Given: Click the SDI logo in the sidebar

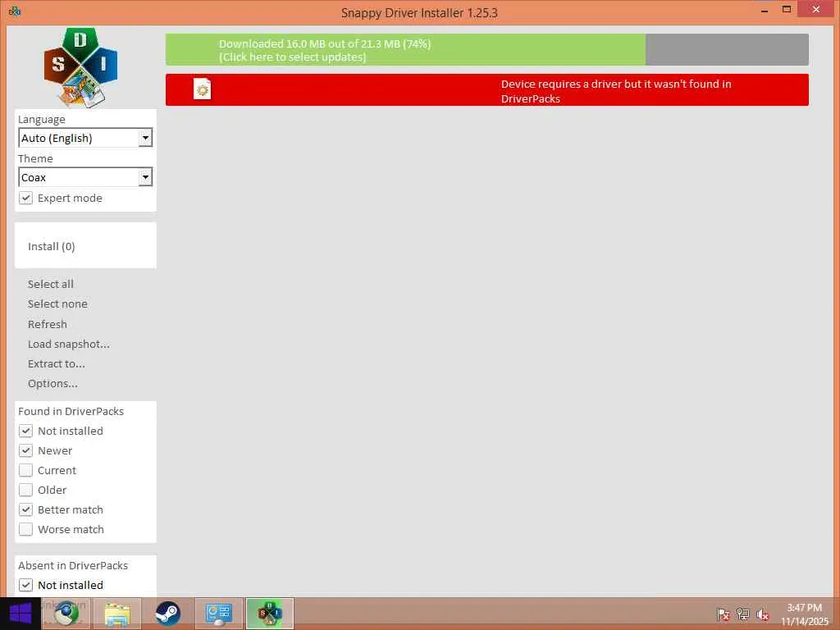Looking at the screenshot, I should 81,67.
